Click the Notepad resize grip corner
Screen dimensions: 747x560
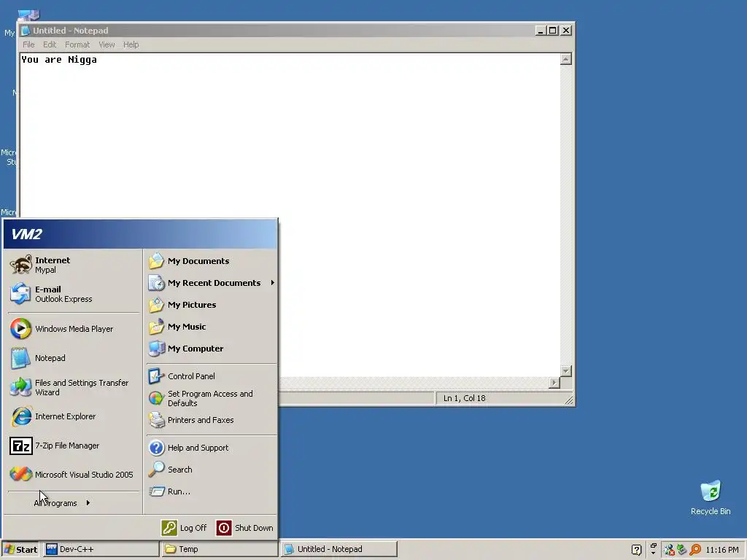coord(569,400)
